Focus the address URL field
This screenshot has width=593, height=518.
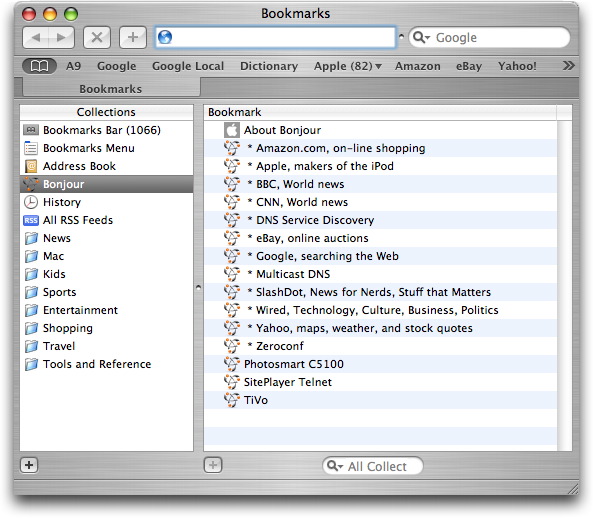[275, 37]
